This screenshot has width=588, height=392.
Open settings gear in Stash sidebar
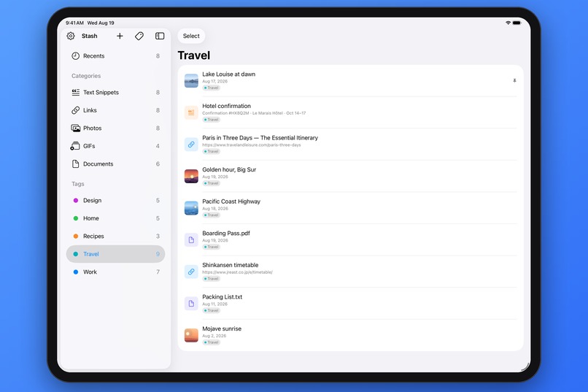(71, 36)
